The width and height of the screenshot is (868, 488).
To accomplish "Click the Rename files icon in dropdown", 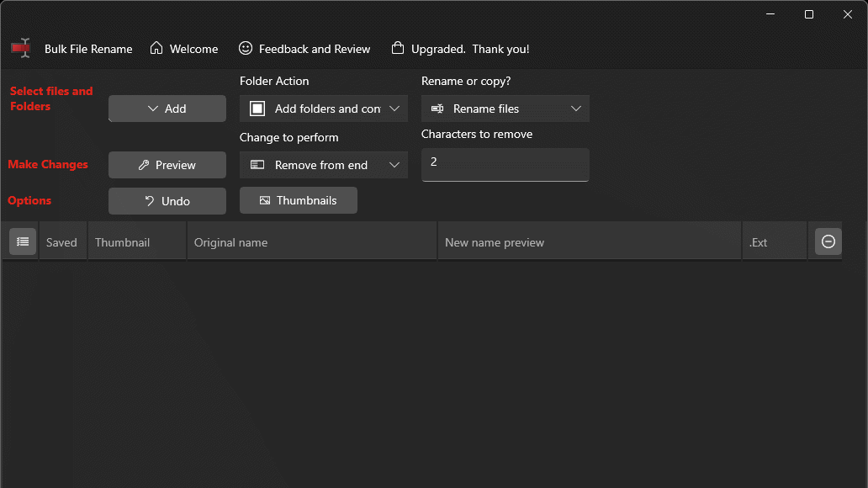I will tap(437, 109).
